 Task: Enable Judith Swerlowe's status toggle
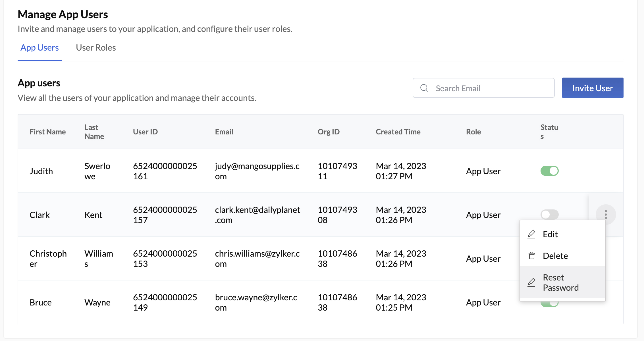pyautogui.click(x=549, y=171)
